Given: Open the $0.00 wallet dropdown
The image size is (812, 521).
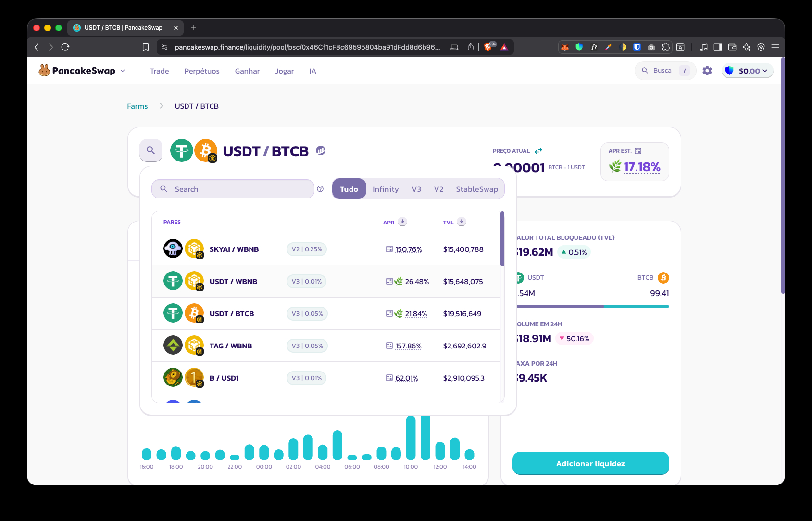Looking at the screenshot, I should pos(748,71).
